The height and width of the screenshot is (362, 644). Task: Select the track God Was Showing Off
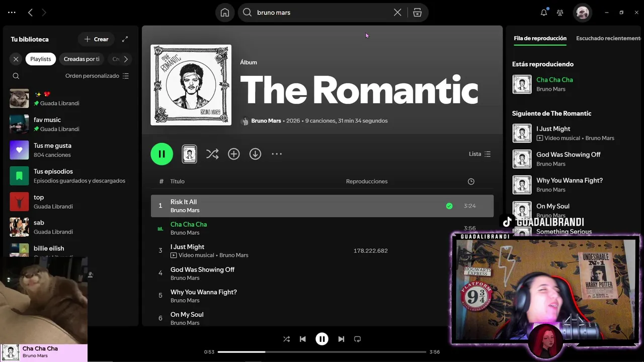(322, 274)
